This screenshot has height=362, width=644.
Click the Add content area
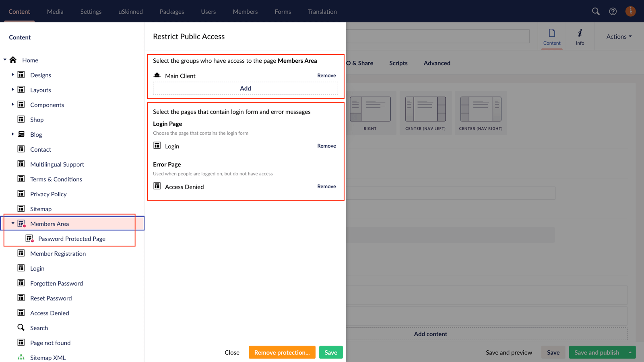click(430, 334)
